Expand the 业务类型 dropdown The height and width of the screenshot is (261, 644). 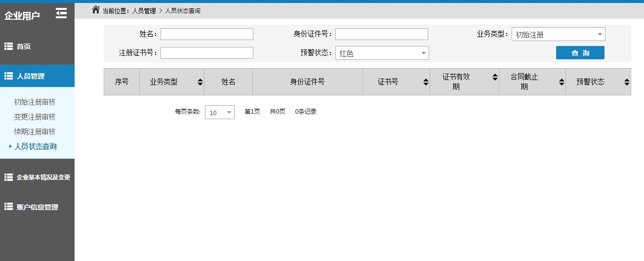558,35
